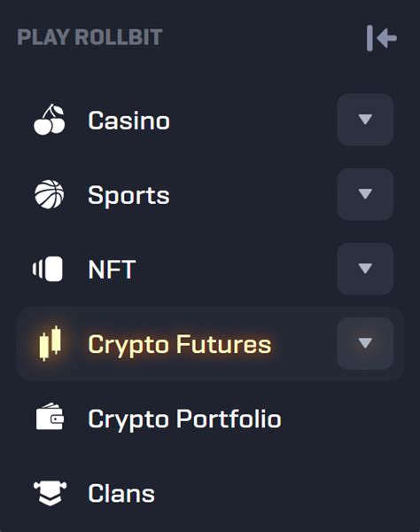Image resolution: width=420 pixels, height=532 pixels.
Task: Click the cherries Casino icon
Action: [50, 120]
